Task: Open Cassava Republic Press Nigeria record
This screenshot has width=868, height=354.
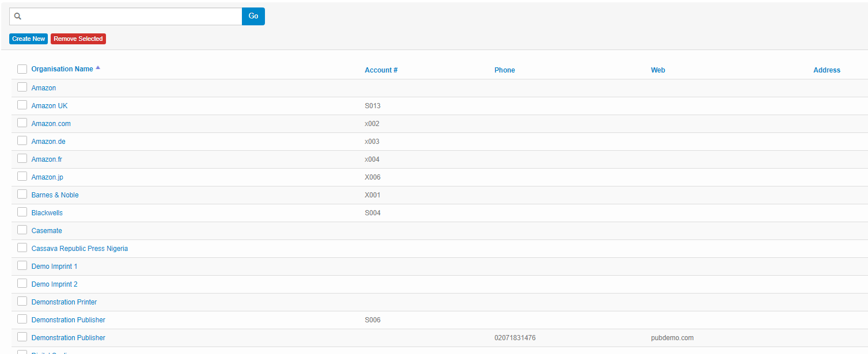Action: (x=79, y=249)
